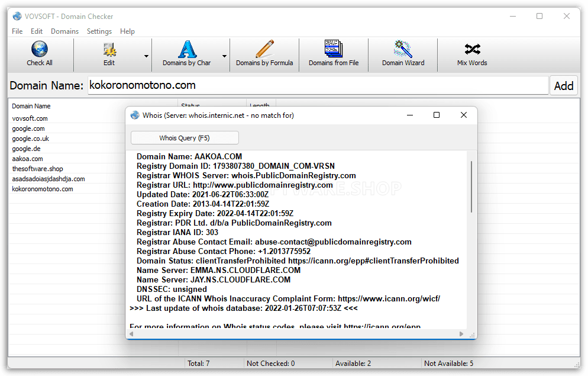Click the Whois horizontal scrollbar left arrow

coord(132,334)
